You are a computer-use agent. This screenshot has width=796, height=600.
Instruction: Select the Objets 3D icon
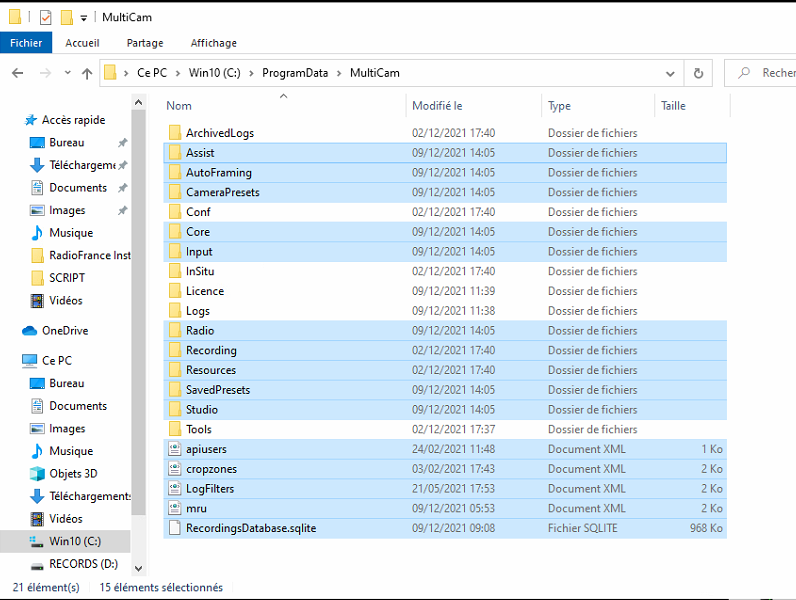37,474
